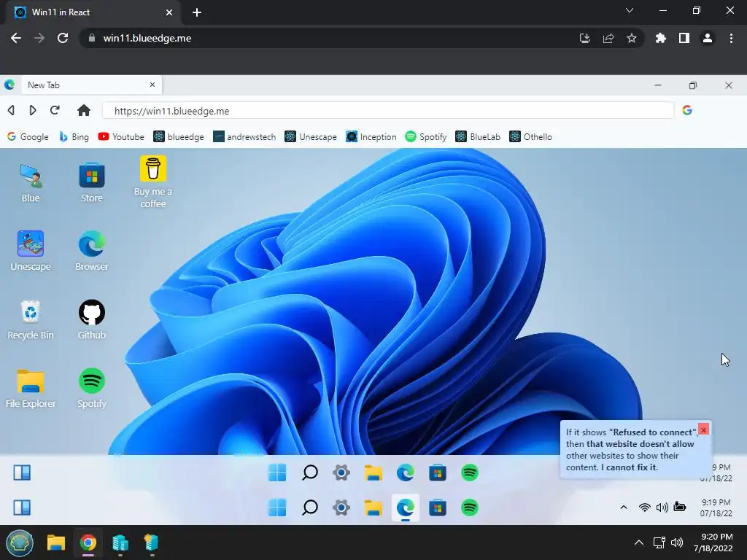This screenshot has width=747, height=560.
Task: Open Spotify on lower Win11 taskbar
Action: [470, 507]
